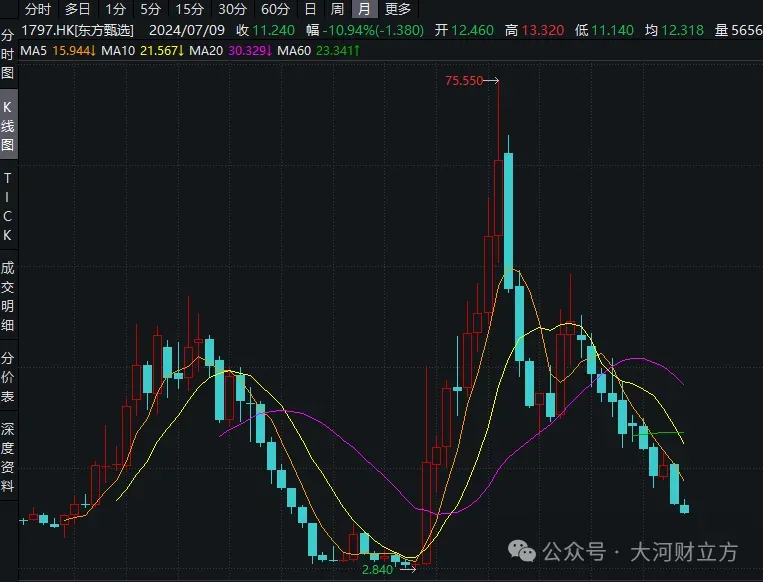This screenshot has width=763, height=582.
Task: Open 分时图 in left sidebar
Action: 8,54
